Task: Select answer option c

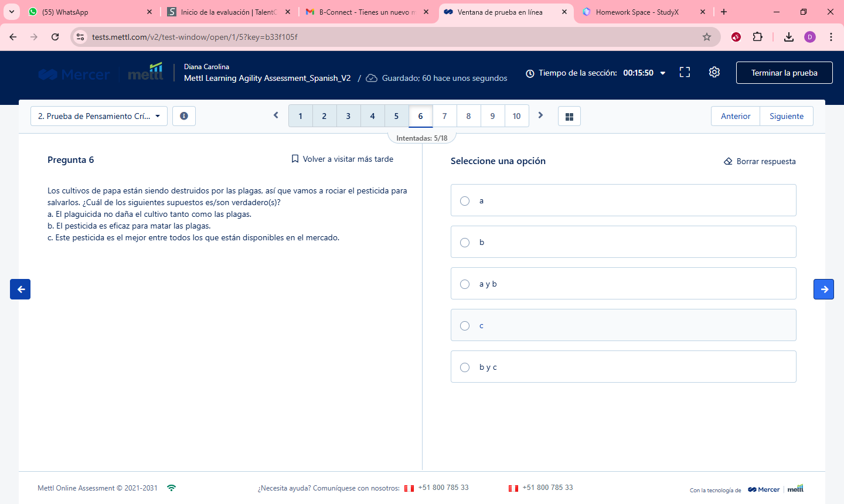Action: (624, 325)
